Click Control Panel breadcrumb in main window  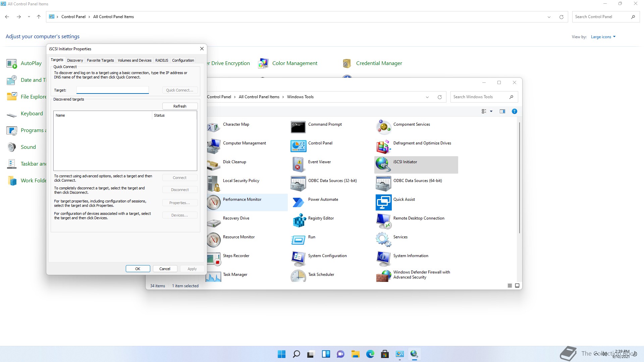(73, 17)
